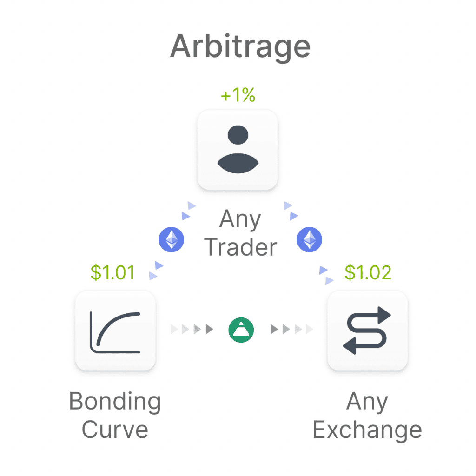Viewport: 476px width, 476px height.
Task: Click blue arrows above left Ethereum icon
Action: (x=189, y=211)
